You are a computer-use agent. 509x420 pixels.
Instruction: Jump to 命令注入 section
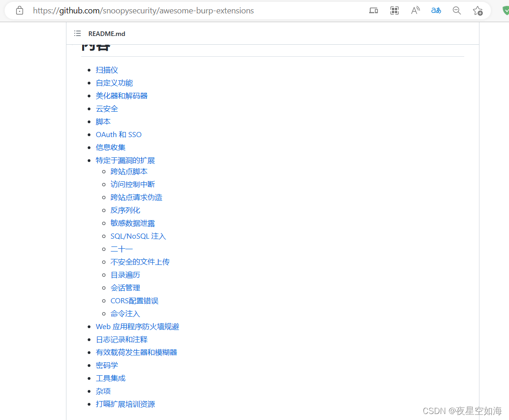click(126, 314)
